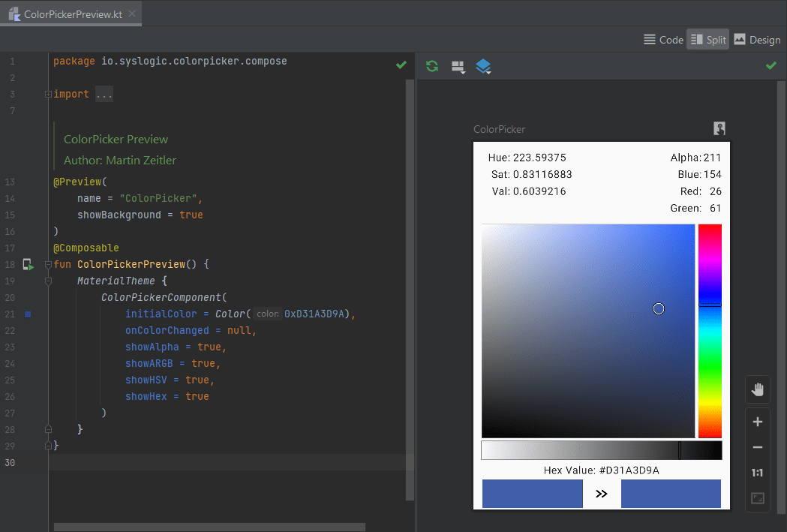787x532 pixels.
Task: Run ColorPickerPreview from the gutter icon
Action: tap(28, 264)
